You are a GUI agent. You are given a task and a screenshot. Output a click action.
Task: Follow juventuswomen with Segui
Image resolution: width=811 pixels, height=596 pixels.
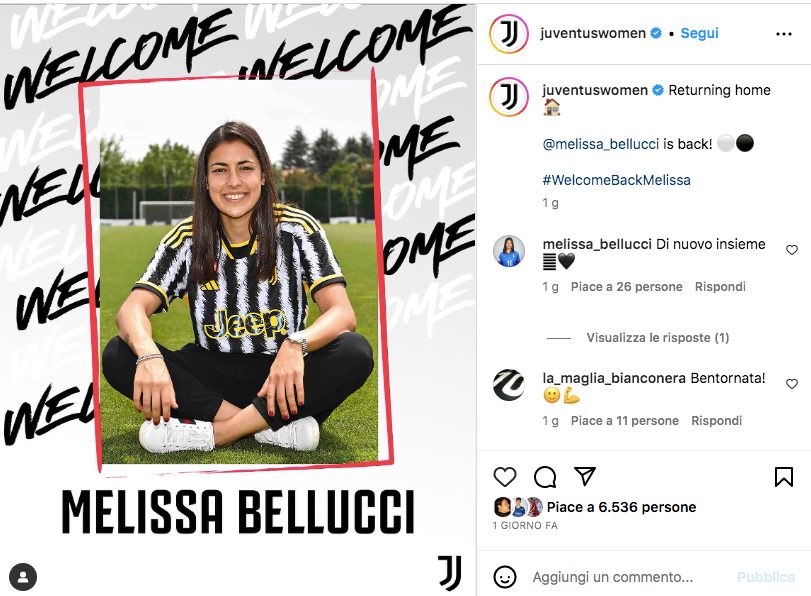click(x=699, y=33)
